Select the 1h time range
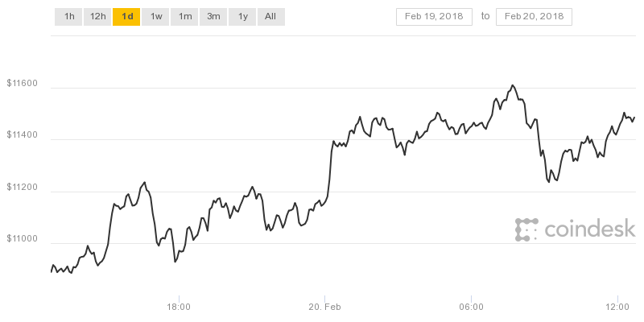 pyautogui.click(x=68, y=16)
